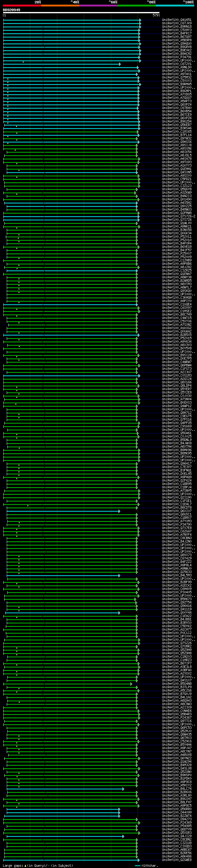Image resolution: width=197 pixels, height=868 pixels.
Task: Select hit label UniRef100_B9RMA5
Action: pyautogui.click(x=177, y=84)
